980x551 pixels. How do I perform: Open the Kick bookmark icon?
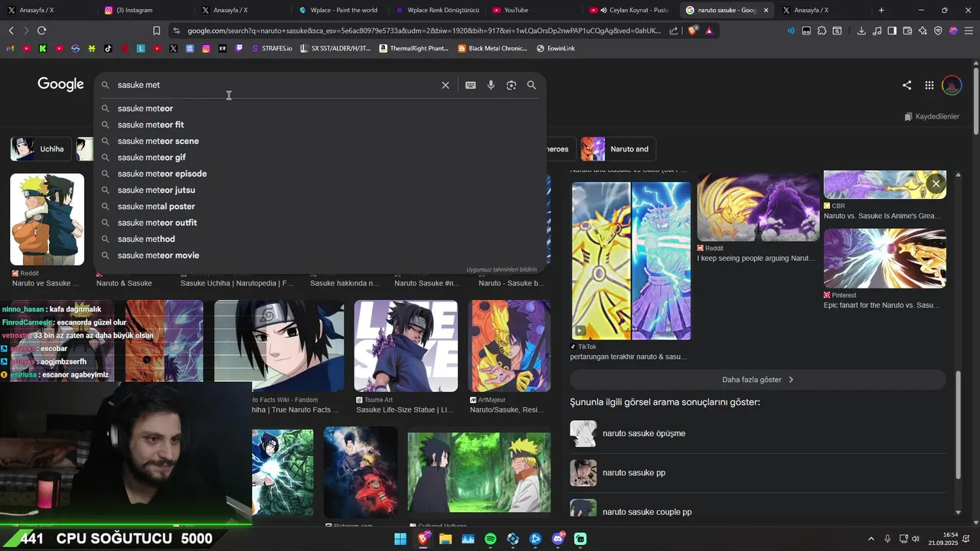(42, 48)
